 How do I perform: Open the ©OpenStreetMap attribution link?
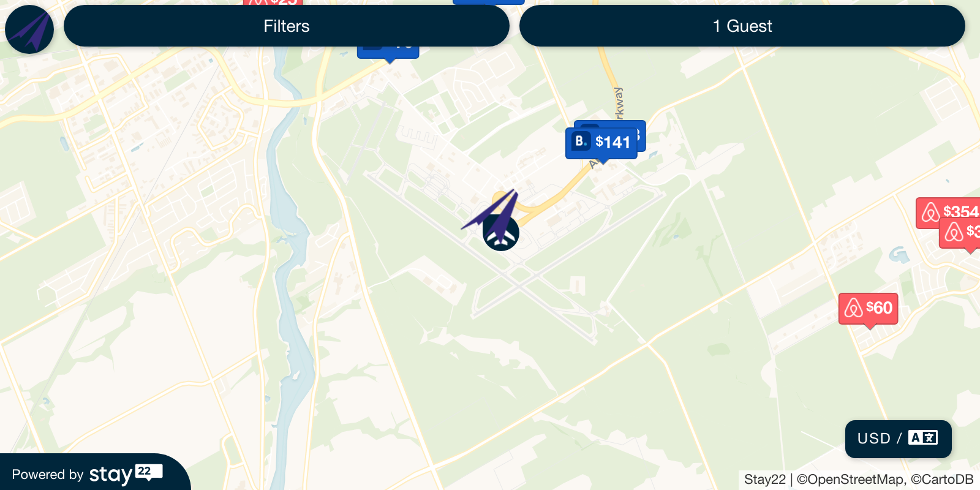click(x=850, y=480)
